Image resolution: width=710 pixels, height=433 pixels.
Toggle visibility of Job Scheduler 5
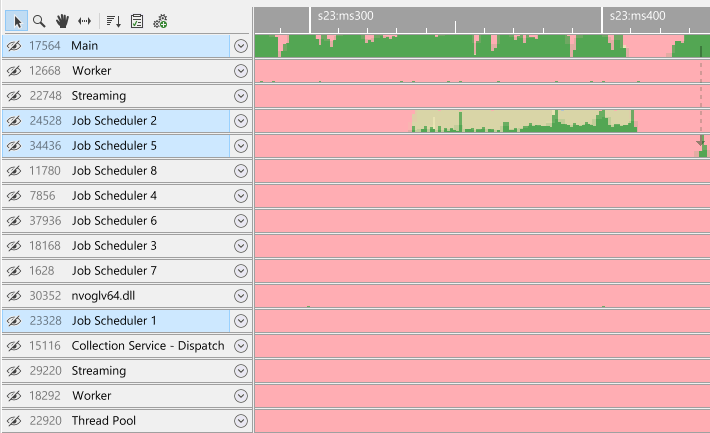tap(14, 146)
